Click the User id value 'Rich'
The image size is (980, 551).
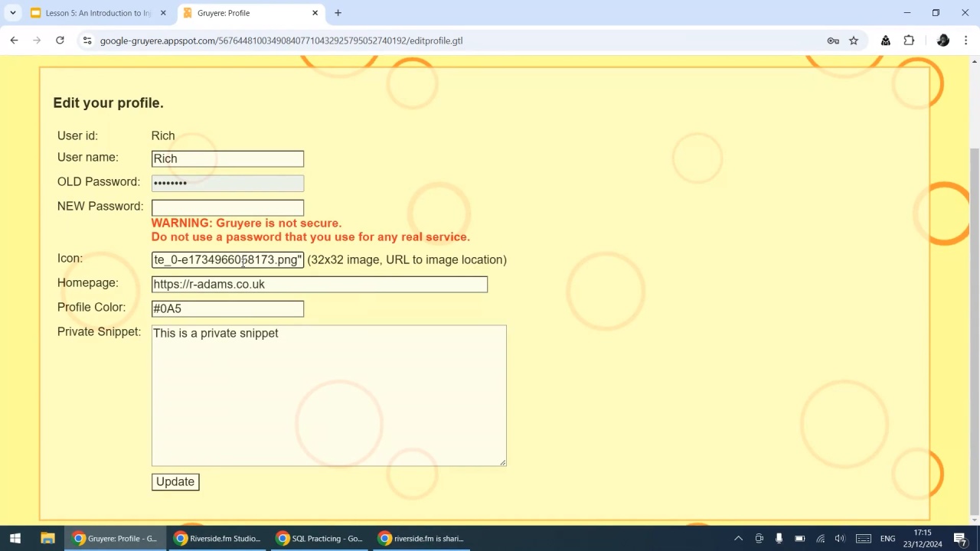[x=163, y=135]
